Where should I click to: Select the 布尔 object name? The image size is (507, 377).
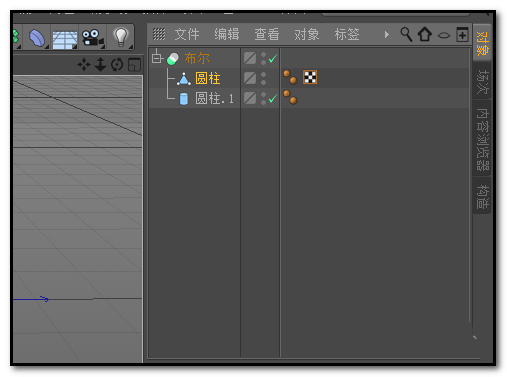point(197,58)
